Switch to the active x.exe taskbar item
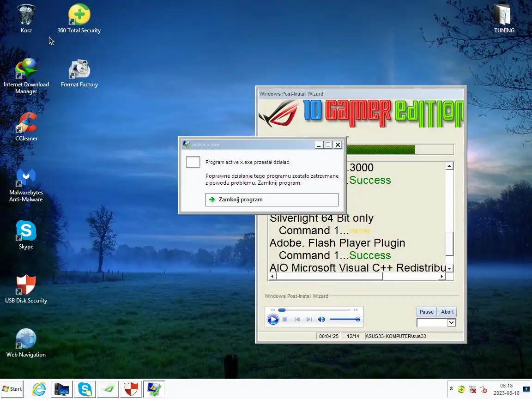Screen dimensions: 532x399 point(154,389)
